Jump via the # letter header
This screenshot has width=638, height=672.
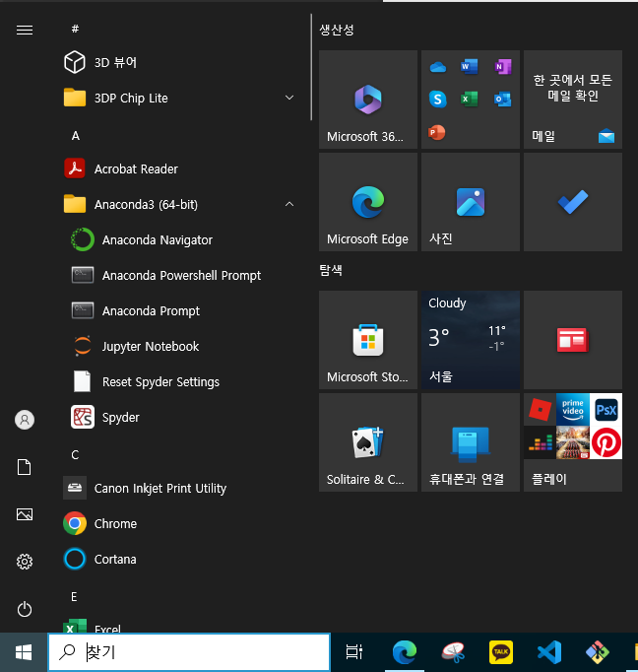[x=75, y=29]
